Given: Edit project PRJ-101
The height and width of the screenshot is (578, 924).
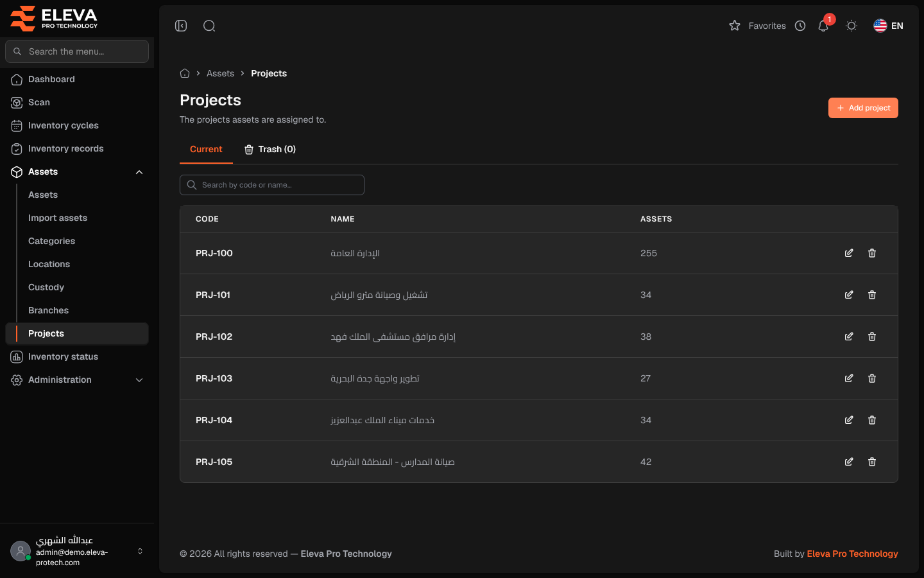Looking at the screenshot, I should [849, 295].
